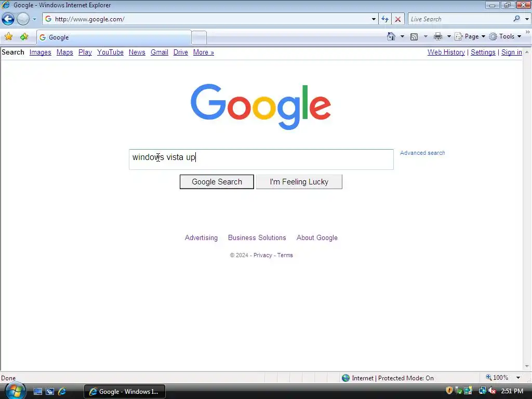Open the Drive link
The width and height of the screenshot is (532, 399).
(x=180, y=52)
